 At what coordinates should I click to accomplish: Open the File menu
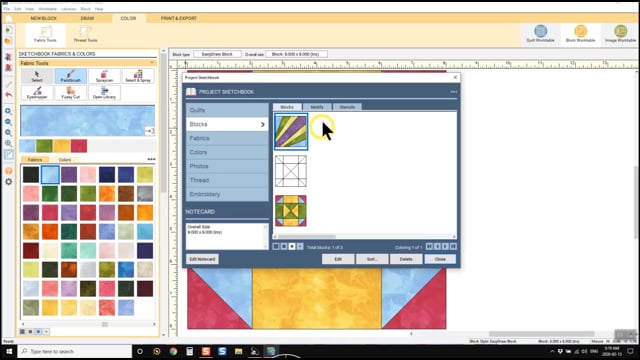click(x=7, y=9)
